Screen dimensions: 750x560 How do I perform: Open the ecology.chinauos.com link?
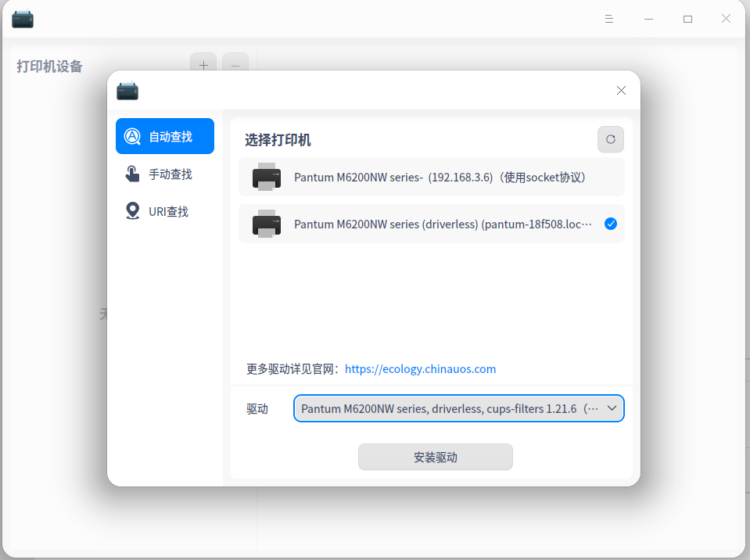[x=420, y=368]
